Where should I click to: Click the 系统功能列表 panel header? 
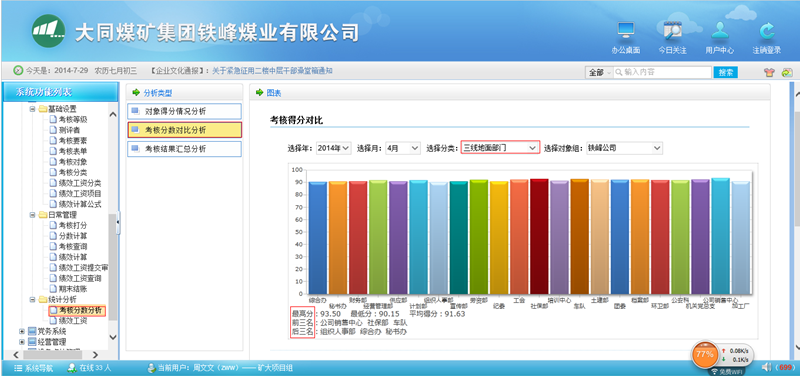point(60,92)
